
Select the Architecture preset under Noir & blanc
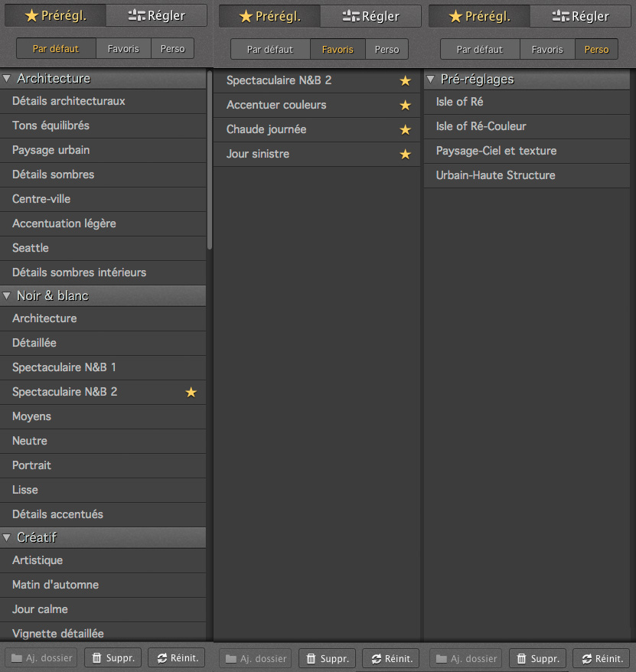(x=103, y=318)
